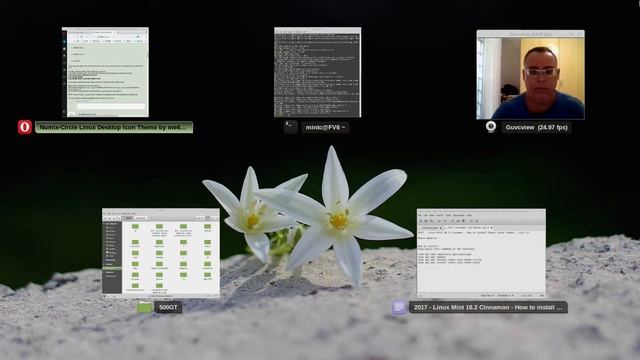Image resolution: width=640 pixels, height=360 pixels.
Task: Click the '2017 - Linux Mint 18.2 Cinnamon' window title
Action: pyautogui.click(x=488, y=307)
